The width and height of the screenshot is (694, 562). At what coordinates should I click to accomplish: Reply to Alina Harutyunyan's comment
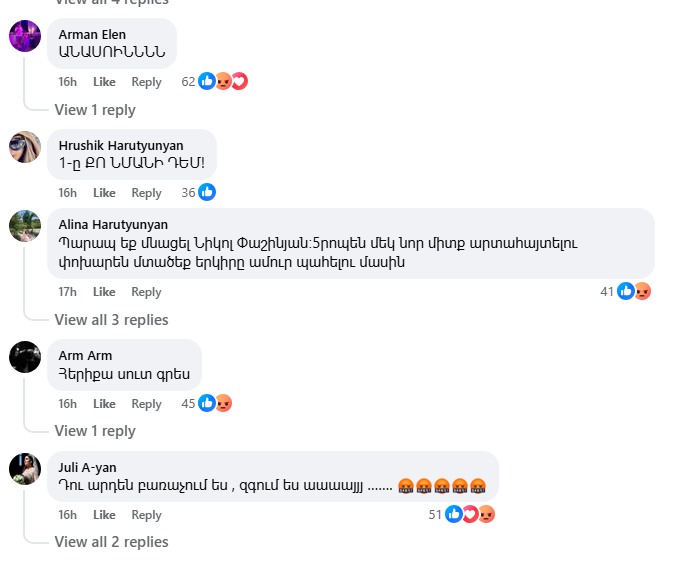146,292
